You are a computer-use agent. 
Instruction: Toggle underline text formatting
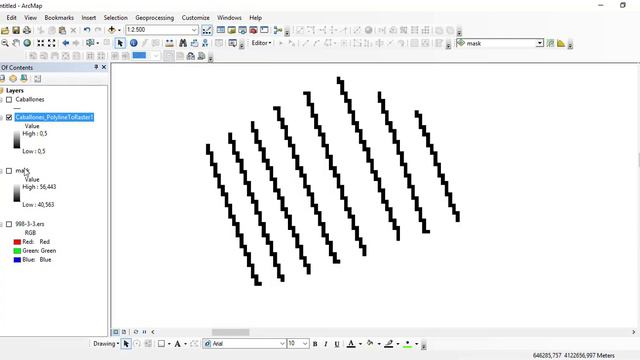pos(337,344)
